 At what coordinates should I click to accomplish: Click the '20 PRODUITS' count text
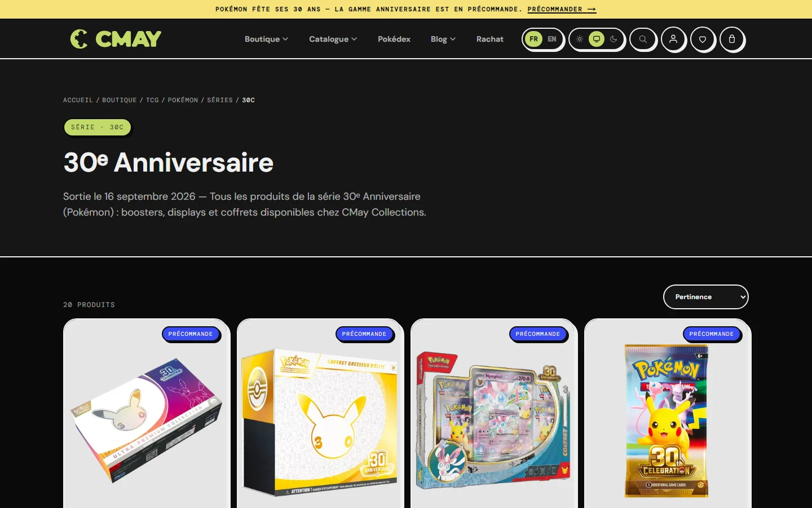[89, 305]
